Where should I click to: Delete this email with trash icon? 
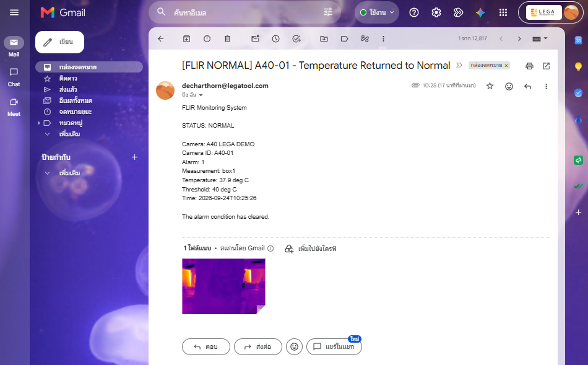tap(227, 38)
